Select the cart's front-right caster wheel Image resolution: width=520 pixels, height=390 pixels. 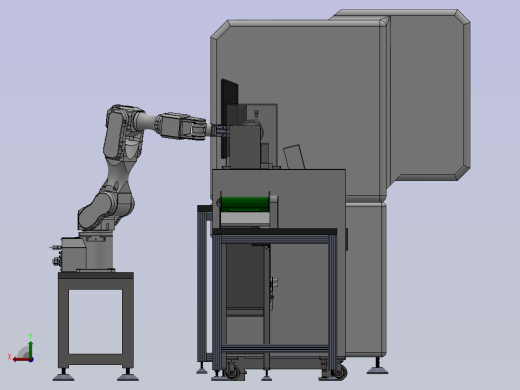340,372
